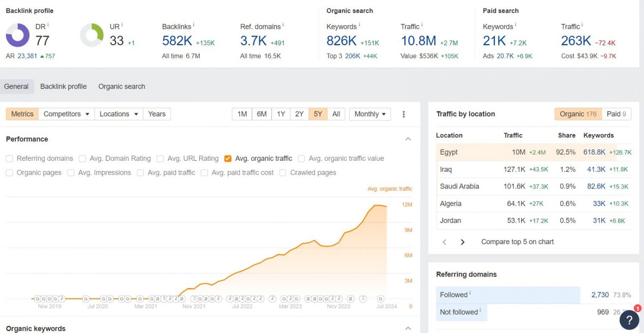Click previous arrow in Traffic by location

444,242
